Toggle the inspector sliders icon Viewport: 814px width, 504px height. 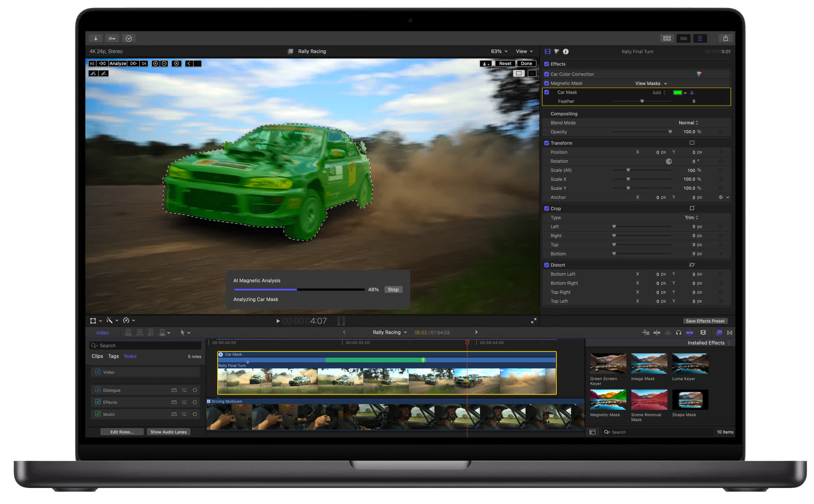[700, 38]
